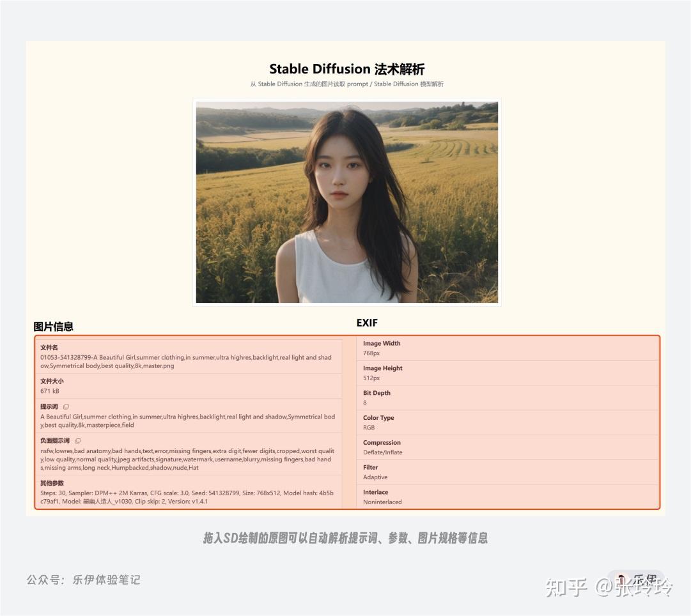Click the avatar icon in the 乐伊 badge
Screen dimensions: 691x616
click(621, 579)
